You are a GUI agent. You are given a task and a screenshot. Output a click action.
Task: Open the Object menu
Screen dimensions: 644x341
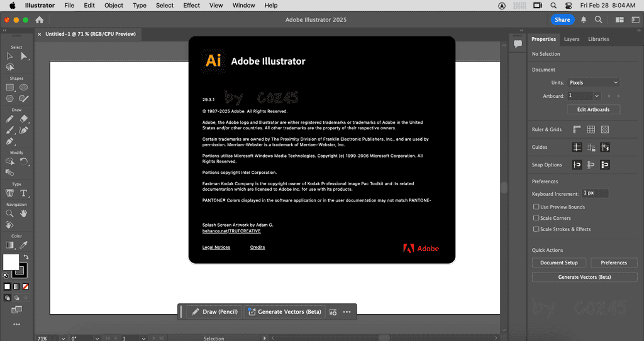click(x=114, y=5)
